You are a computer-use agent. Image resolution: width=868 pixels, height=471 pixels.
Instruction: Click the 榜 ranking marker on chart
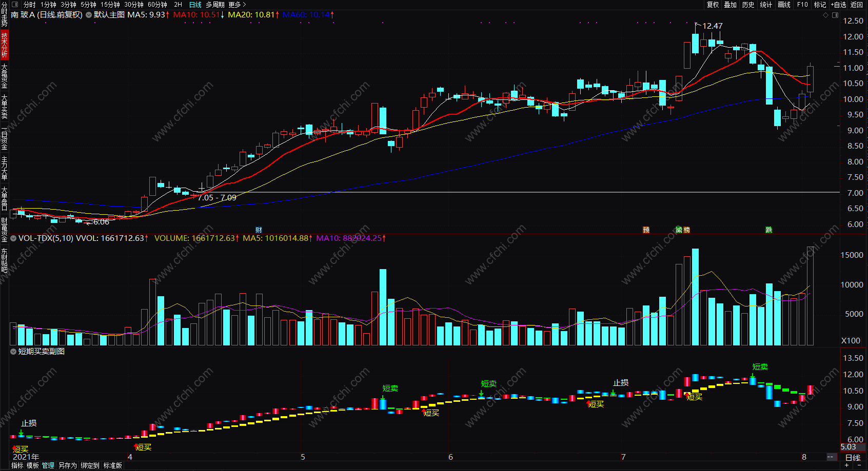[686, 230]
